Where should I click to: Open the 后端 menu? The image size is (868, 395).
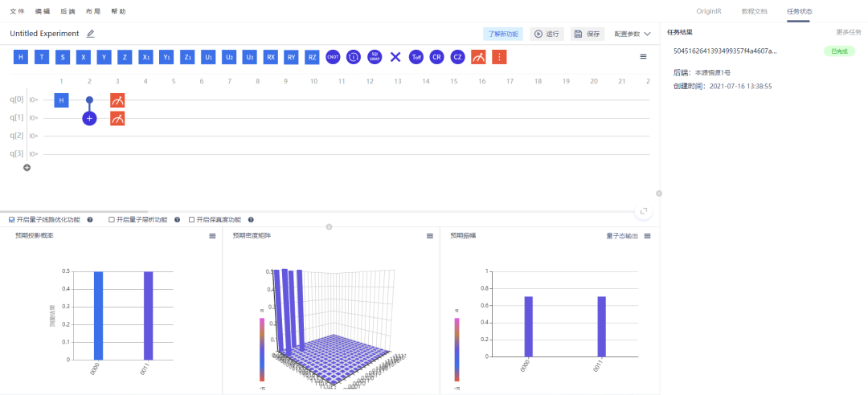click(x=68, y=11)
